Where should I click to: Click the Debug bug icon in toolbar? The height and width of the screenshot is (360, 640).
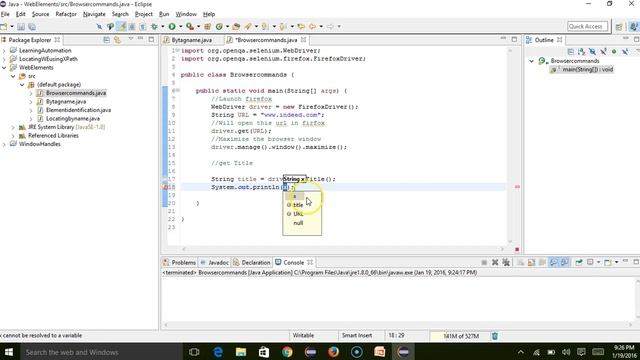point(154,27)
